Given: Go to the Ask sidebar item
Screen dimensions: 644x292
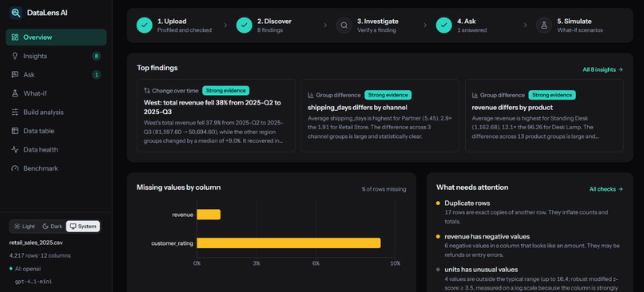Looking at the screenshot, I should coord(56,75).
